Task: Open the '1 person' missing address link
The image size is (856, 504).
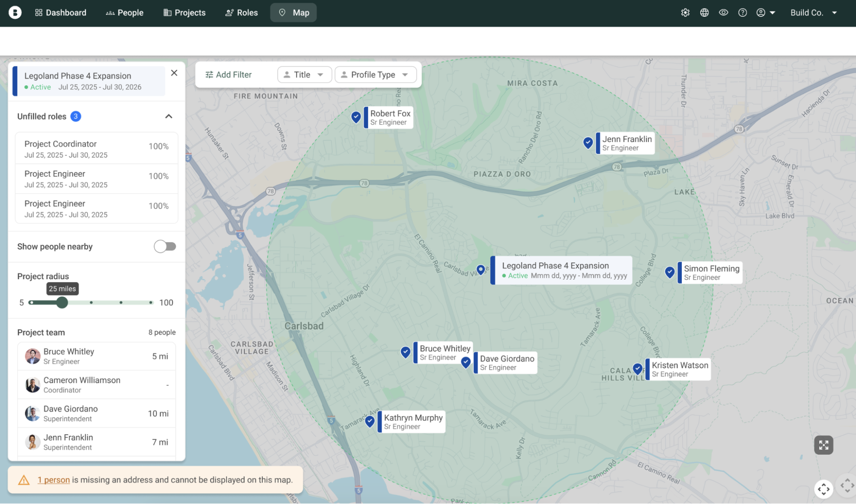Action: pos(54,480)
